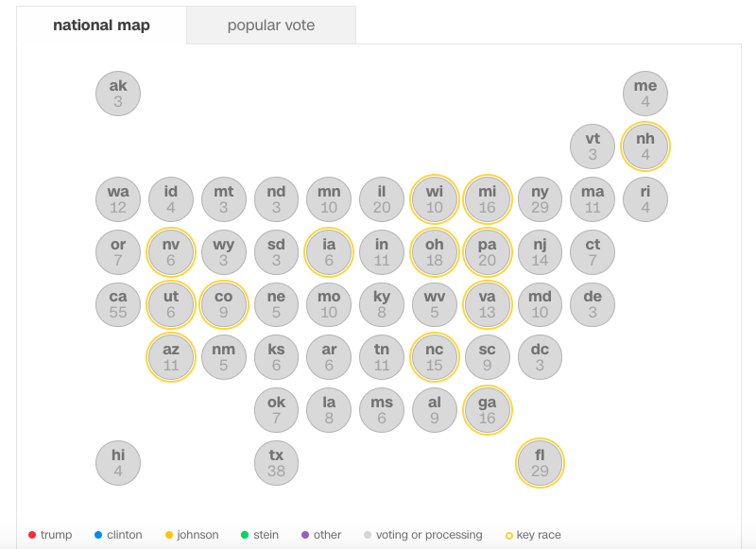Click the stein green color dot

tap(244, 535)
